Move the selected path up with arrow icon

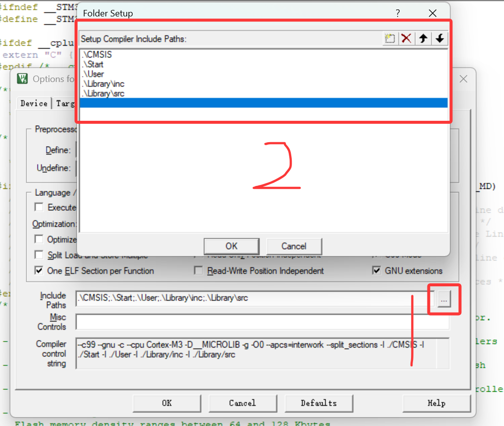[423, 38]
